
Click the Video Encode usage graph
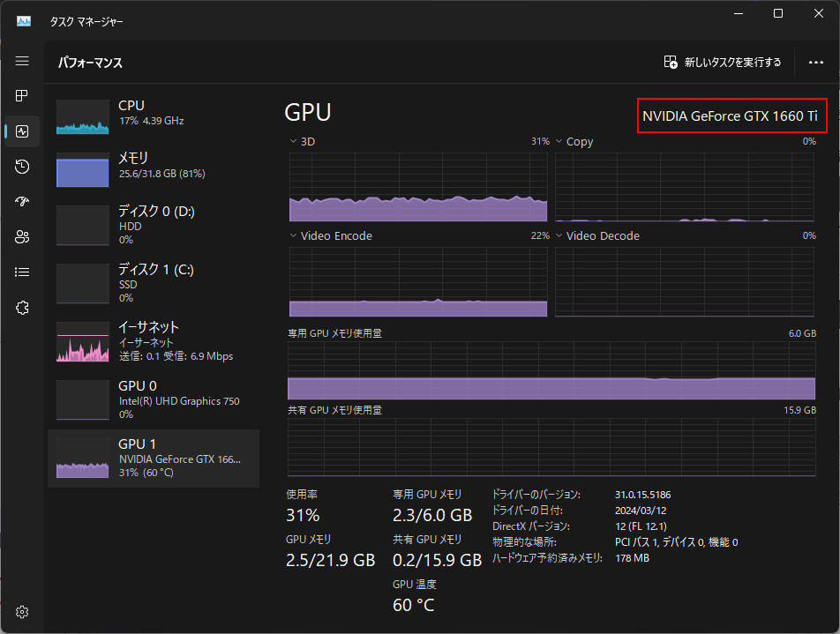click(418, 281)
